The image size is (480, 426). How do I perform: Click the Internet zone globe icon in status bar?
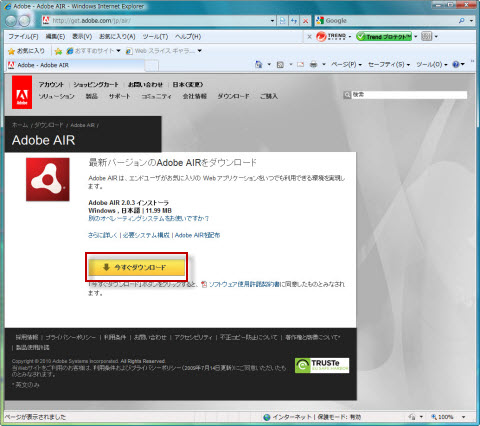[x=267, y=417]
